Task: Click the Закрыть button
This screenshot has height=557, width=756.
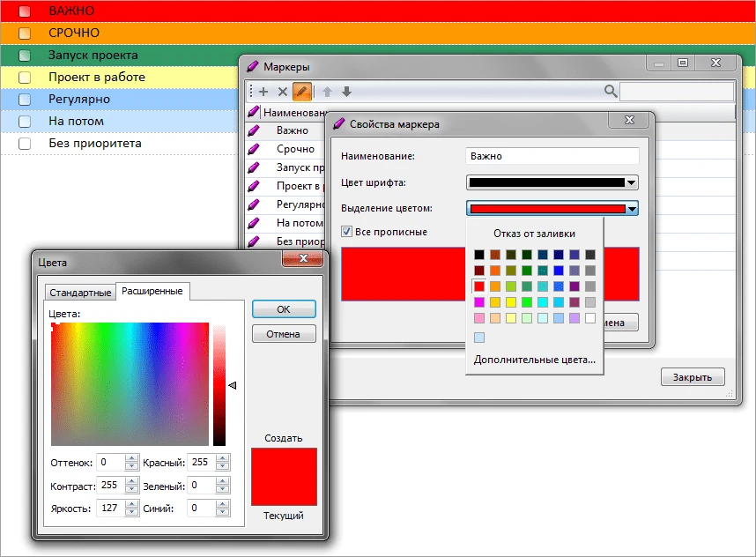Action: [692, 377]
